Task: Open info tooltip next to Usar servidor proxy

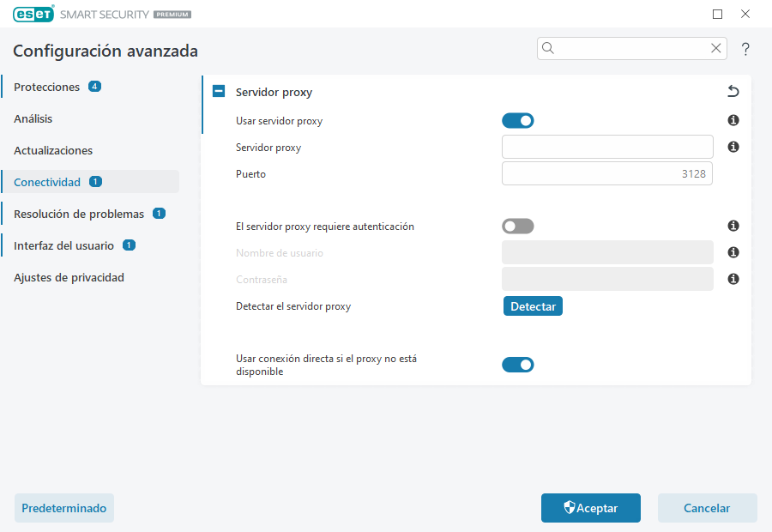Action: [x=733, y=120]
